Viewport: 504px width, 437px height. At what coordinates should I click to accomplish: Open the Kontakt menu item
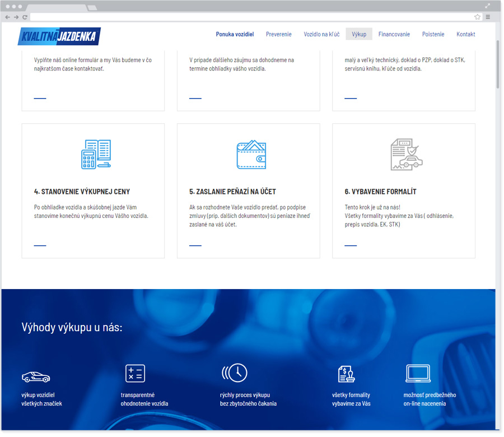pyautogui.click(x=465, y=34)
